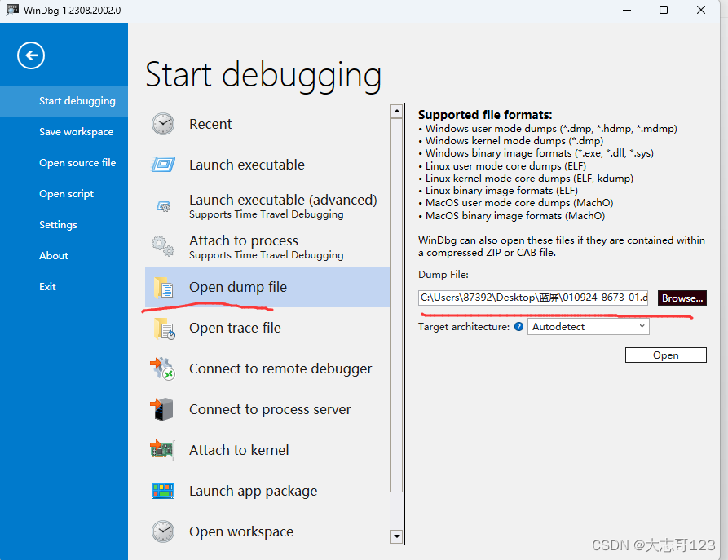Click the Connect to process server icon
Image resolution: width=728 pixels, height=560 pixels.
point(161,409)
